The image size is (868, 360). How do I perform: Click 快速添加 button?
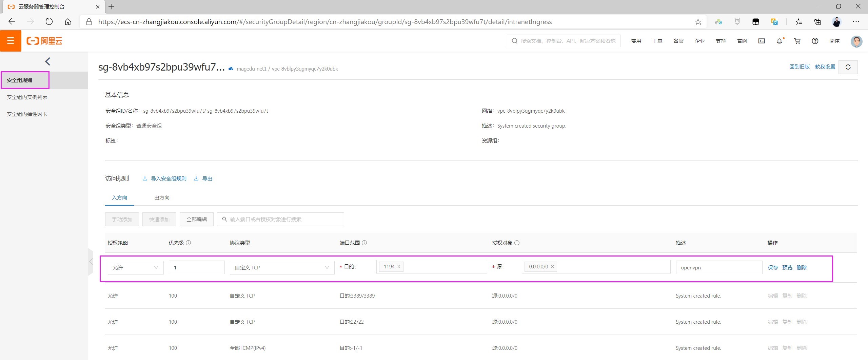(159, 219)
